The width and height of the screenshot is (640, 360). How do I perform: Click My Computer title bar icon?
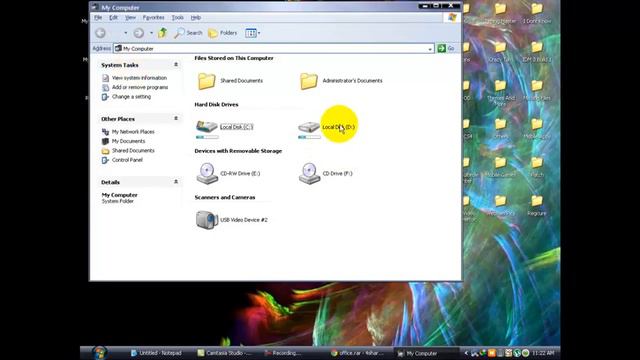click(x=95, y=7)
